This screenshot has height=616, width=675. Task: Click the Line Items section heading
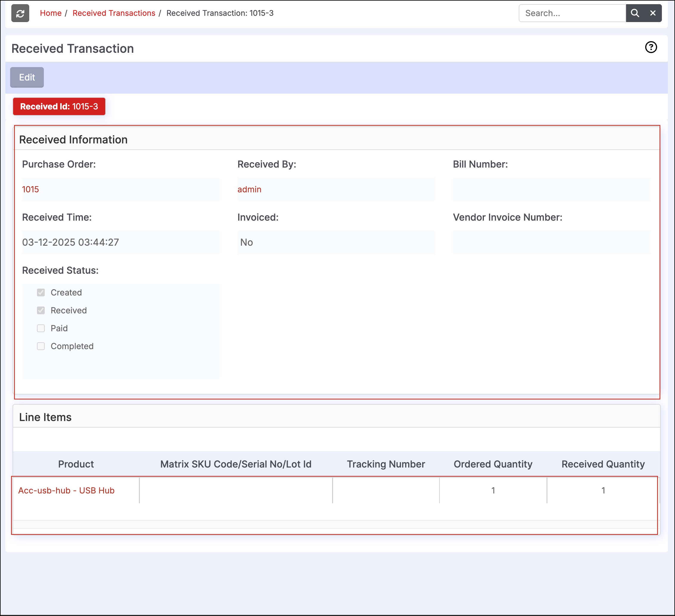45,417
